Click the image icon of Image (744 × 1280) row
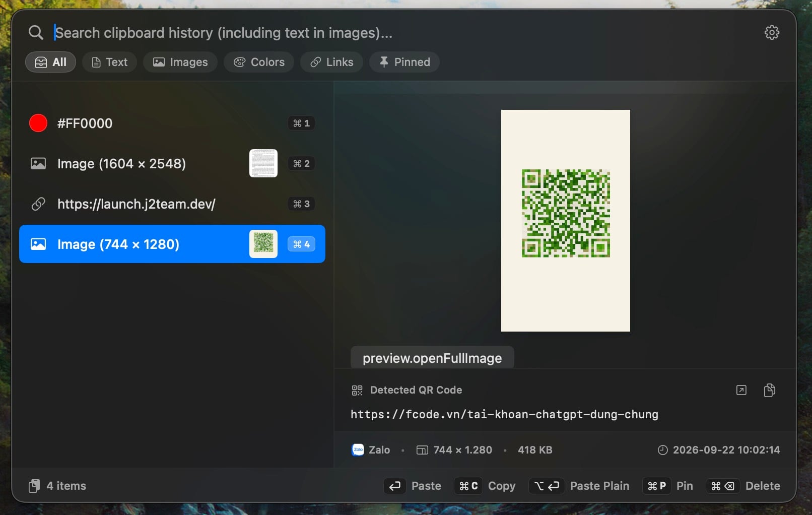 pyautogui.click(x=38, y=244)
